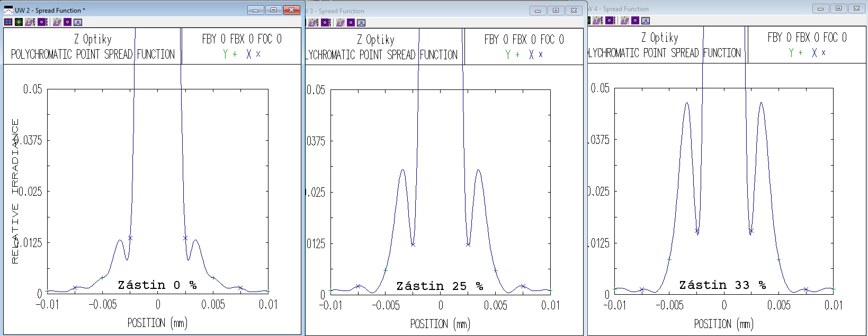Click the UW 2 window title-bar app icon
868x336 pixels.
[x=8, y=10]
